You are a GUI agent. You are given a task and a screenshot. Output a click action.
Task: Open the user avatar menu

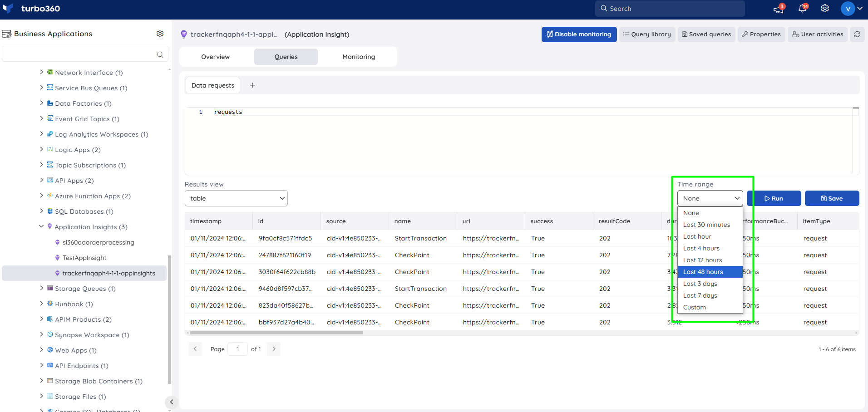click(852, 9)
